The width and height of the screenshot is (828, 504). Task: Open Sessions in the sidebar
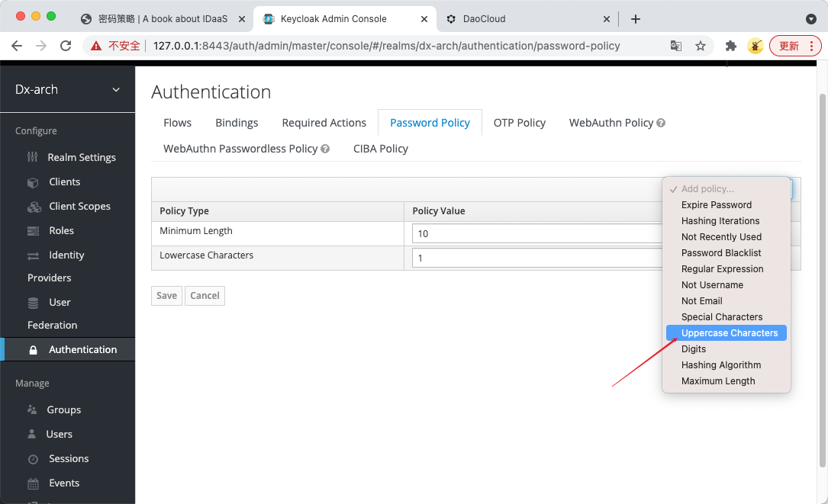click(69, 458)
